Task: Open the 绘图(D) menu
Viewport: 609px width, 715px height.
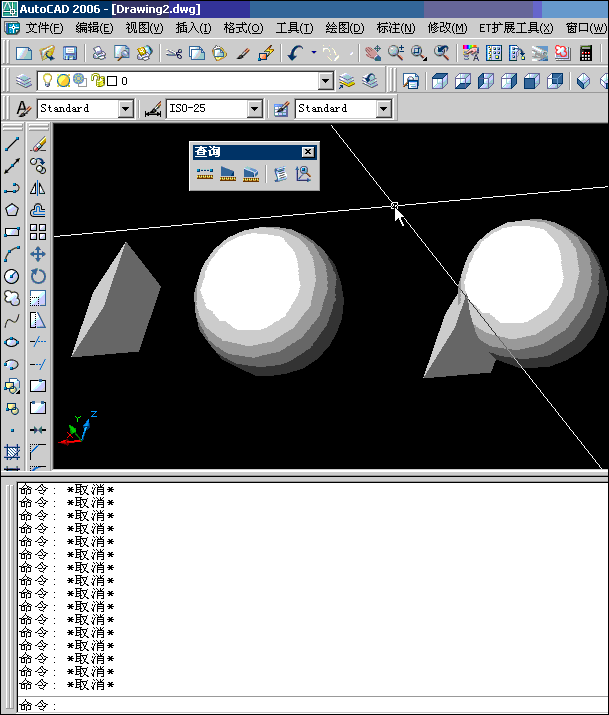Action: pos(345,28)
